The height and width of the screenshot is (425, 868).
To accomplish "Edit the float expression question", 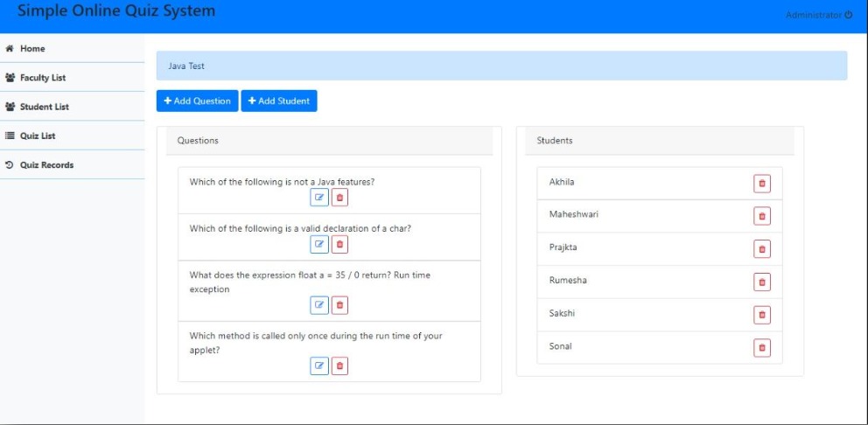I will 319,305.
